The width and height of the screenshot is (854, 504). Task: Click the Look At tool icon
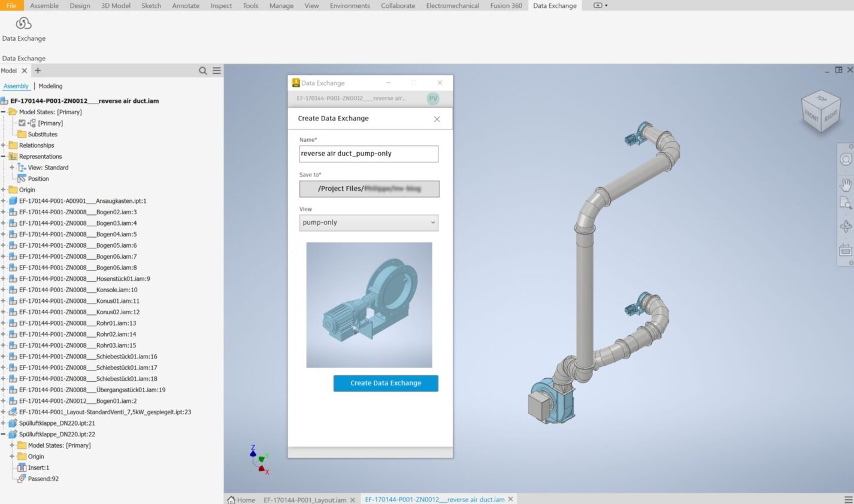846,250
